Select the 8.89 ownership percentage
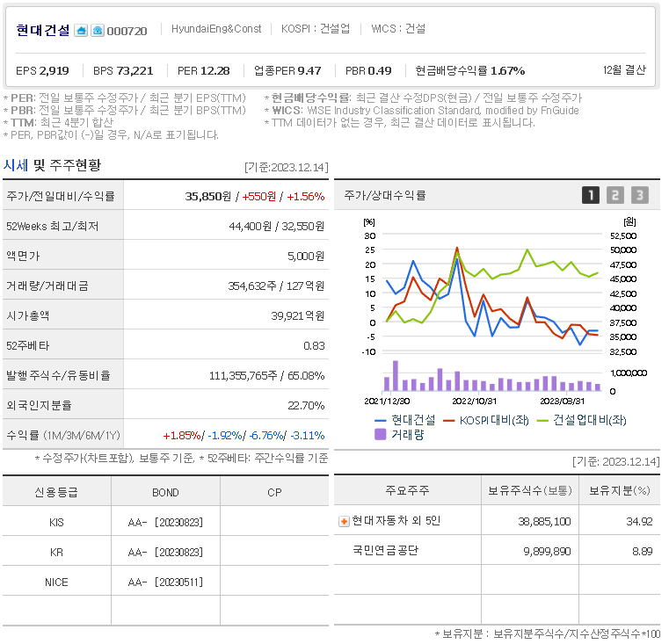The height and width of the screenshot is (644, 669). pyautogui.click(x=643, y=552)
